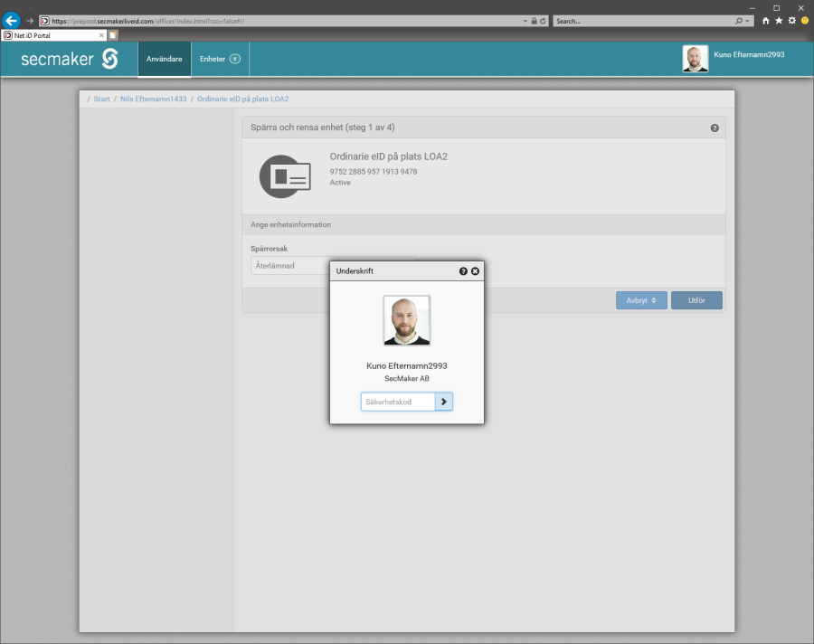The height and width of the screenshot is (644, 814).
Task: Open browser Favorites star
Action: point(779,21)
